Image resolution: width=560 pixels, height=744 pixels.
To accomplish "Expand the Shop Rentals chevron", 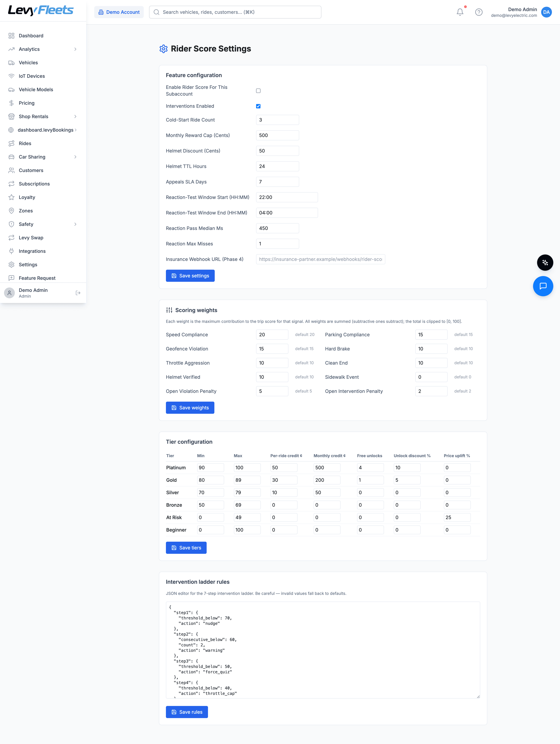I will 75,116.
